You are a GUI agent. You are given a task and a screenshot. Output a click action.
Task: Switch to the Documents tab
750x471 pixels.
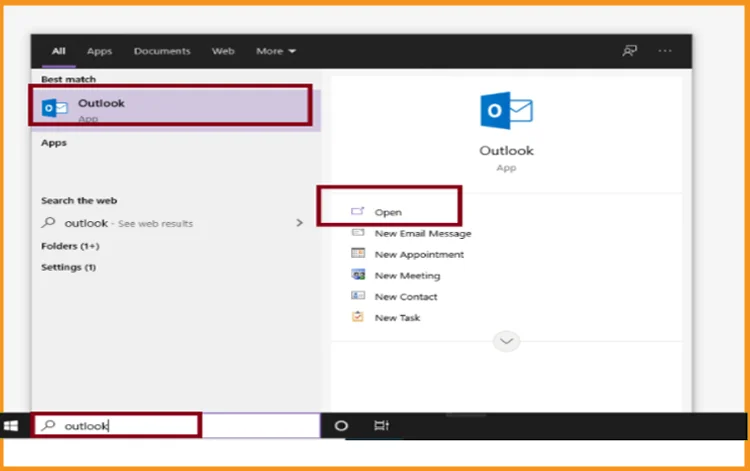(x=162, y=51)
